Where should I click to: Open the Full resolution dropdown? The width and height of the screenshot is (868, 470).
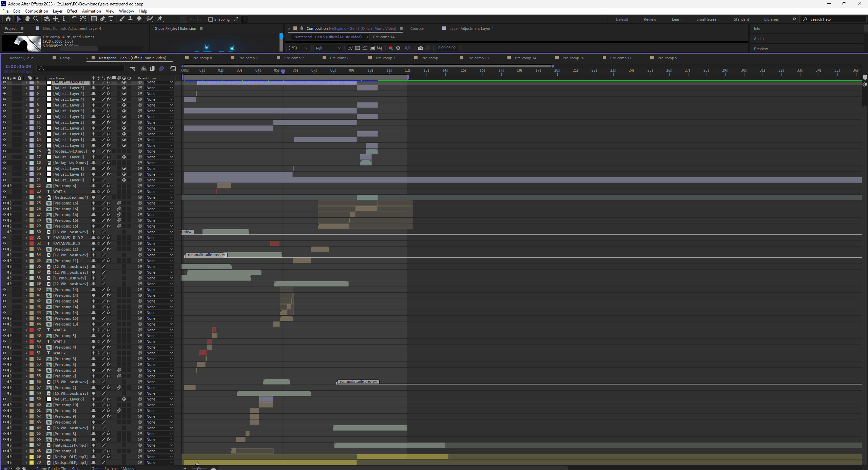click(x=328, y=48)
